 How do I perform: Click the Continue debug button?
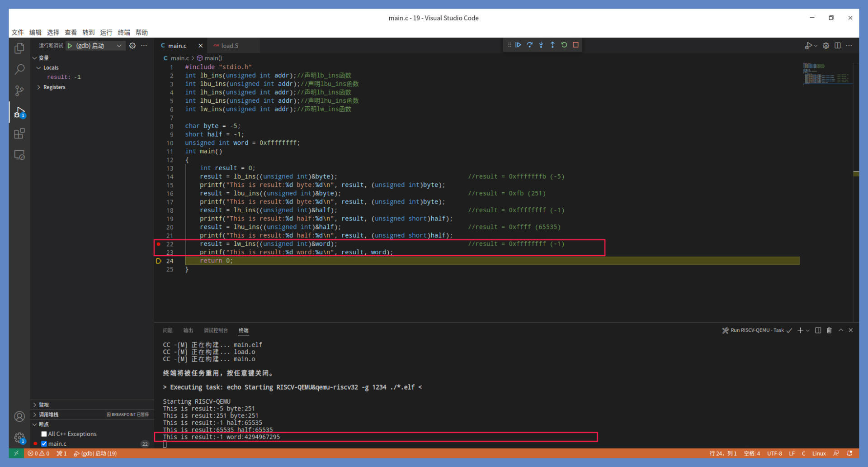(x=518, y=45)
